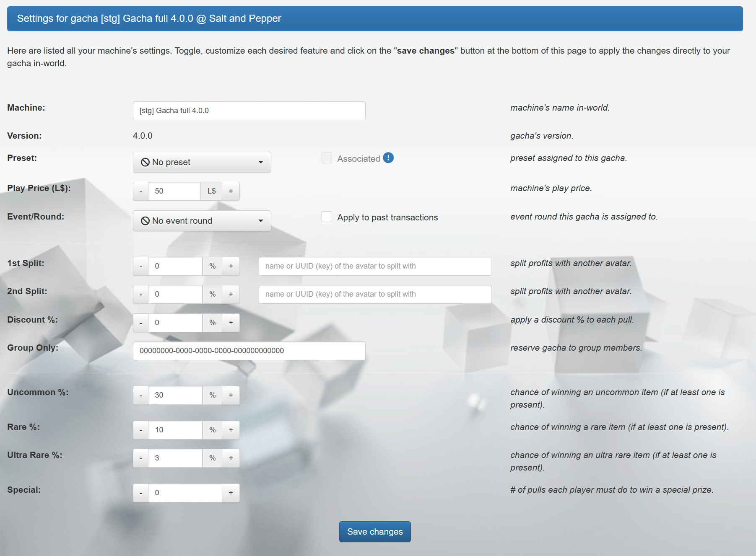
Task: Focus the Uncommon % value field
Action: click(175, 395)
